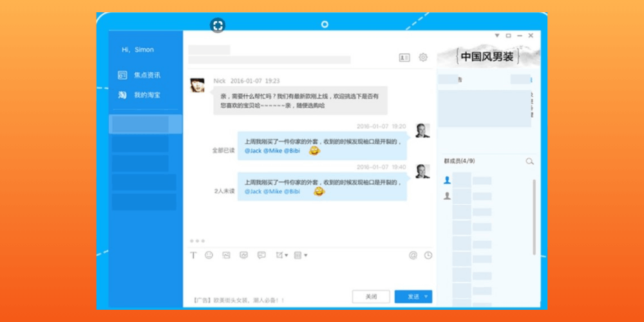Click the @ mention icon
Screen dimensions: 644x322
413,256
